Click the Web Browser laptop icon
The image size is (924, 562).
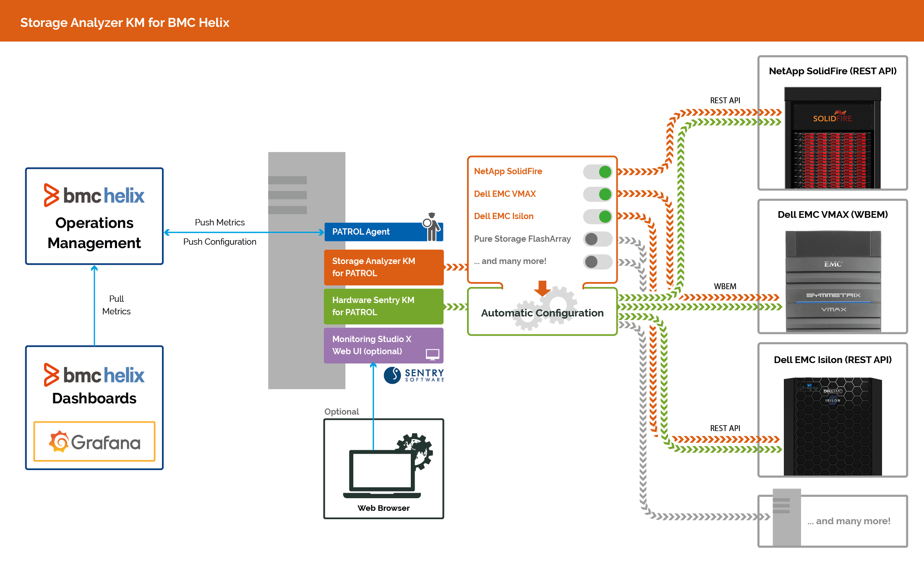pos(381,473)
